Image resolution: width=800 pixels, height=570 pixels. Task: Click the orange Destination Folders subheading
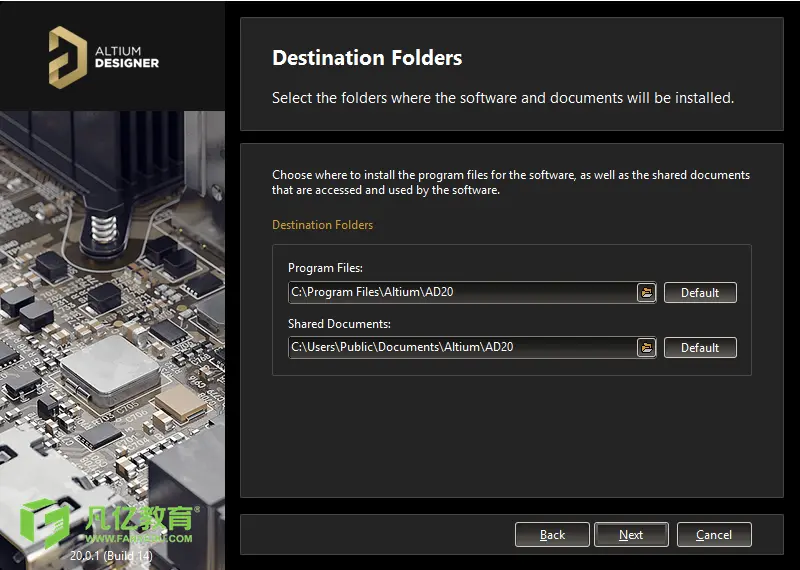click(322, 225)
